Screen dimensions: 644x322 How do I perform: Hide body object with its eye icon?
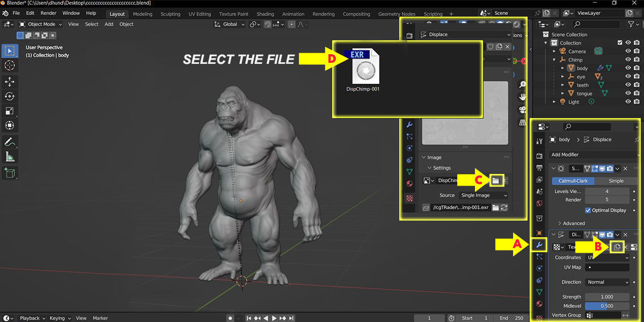[x=628, y=68]
